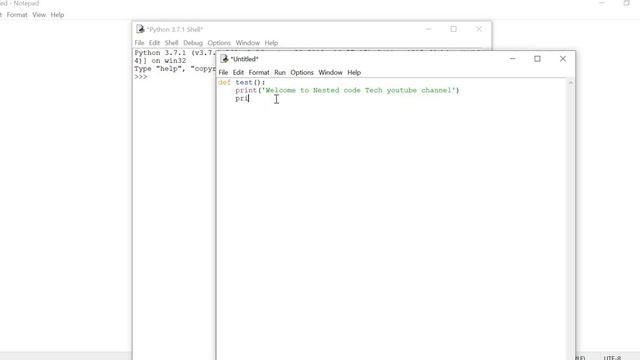This screenshot has height=360, width=640.
Task: Open Format menu in Notepad
Action: coord(17,15)
